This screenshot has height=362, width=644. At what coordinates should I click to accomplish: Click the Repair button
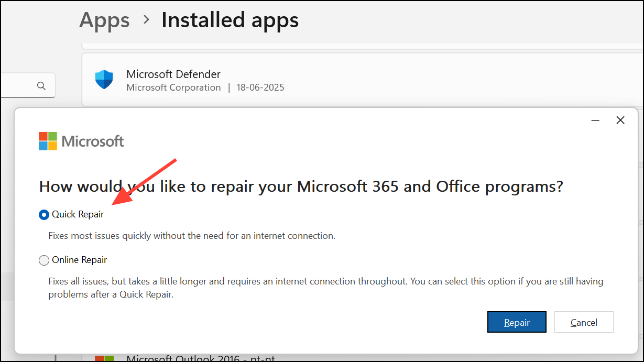click(517, 322)
